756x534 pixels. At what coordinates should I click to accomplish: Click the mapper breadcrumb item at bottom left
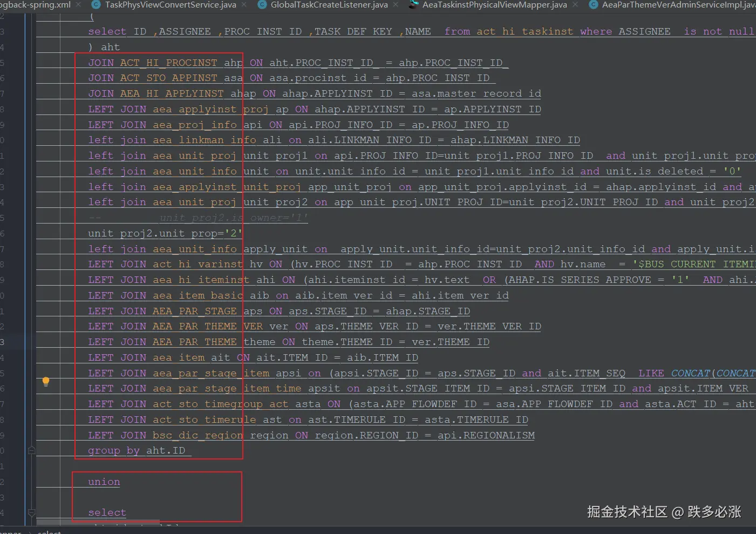point(10,531)
